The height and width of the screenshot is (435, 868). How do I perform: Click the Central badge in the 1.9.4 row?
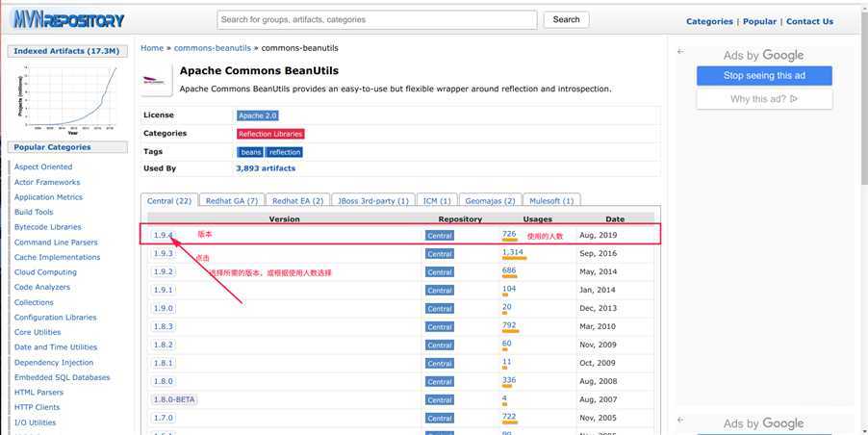pos(440,236)
